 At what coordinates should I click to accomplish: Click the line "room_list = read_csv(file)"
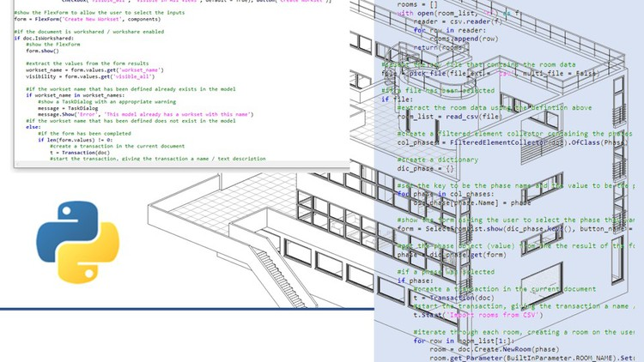(x=449, y=117)
